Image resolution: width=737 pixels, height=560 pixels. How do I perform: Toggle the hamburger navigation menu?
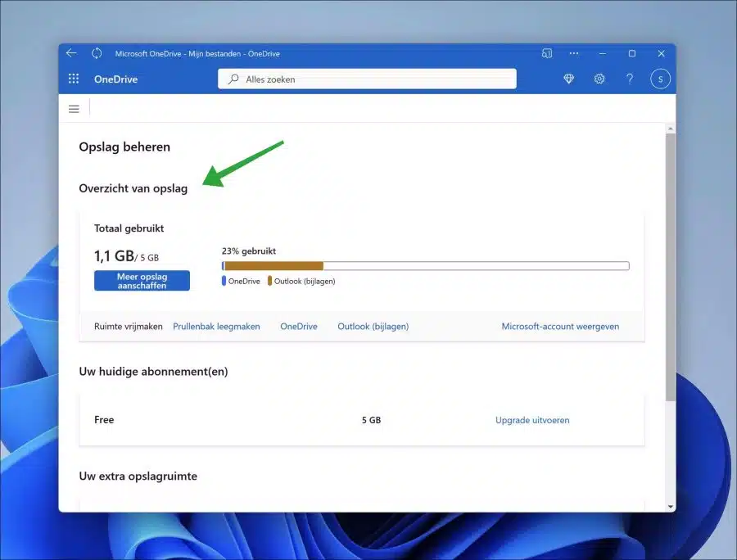pyautogui.click(x=74, y=109)
